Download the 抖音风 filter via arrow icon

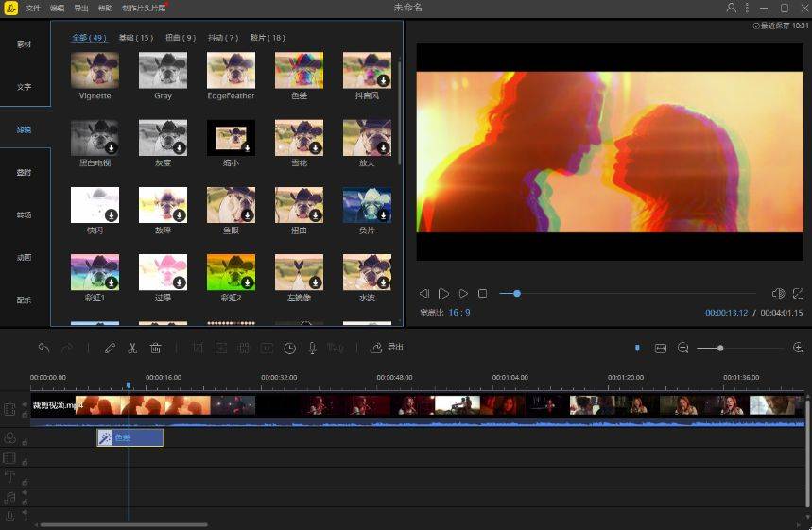[383, 80]
